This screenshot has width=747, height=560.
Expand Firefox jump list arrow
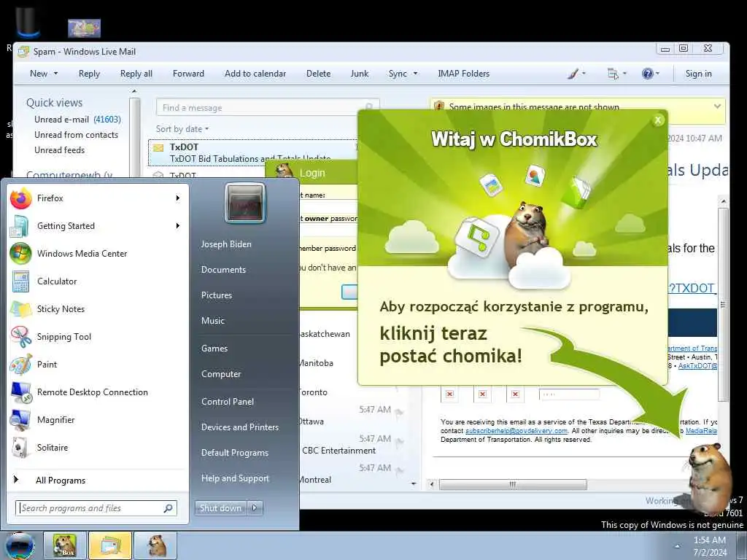click(x=178, y=198)
